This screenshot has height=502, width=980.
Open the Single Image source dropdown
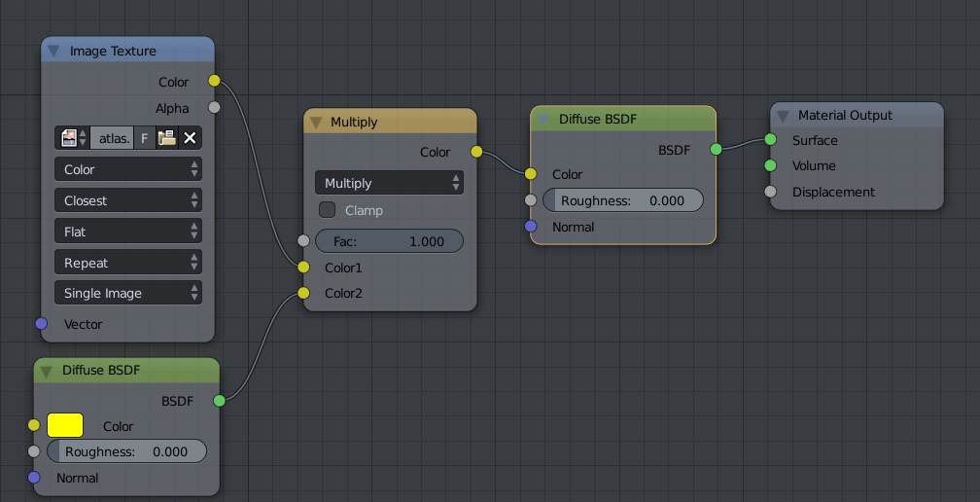[128, 293]
